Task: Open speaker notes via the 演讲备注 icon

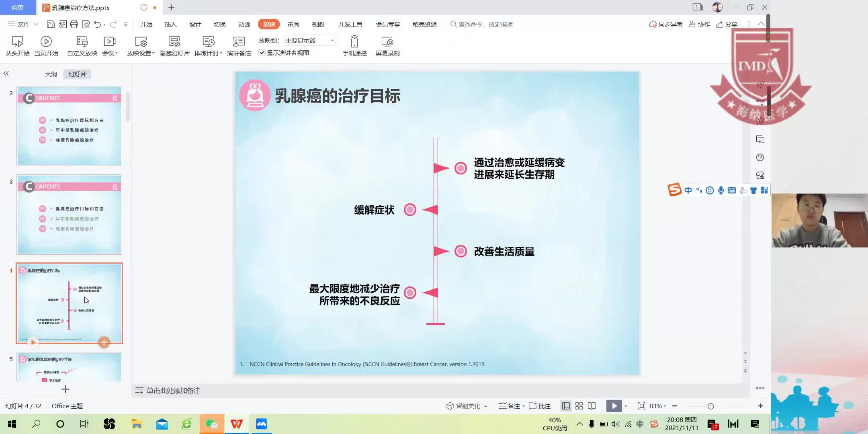Action: tap(238, 41)
